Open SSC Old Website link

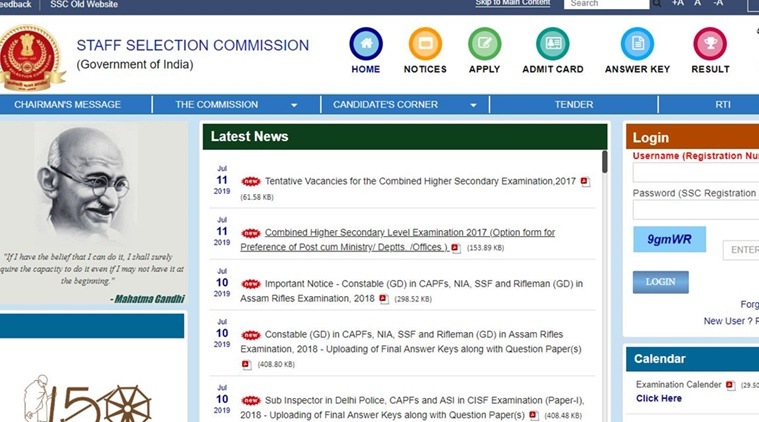coord(84,4)
